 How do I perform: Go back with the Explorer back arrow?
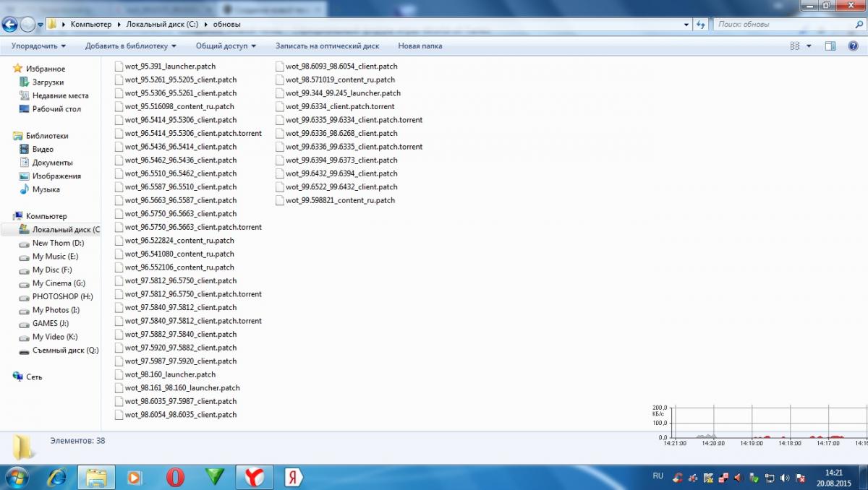pyautogui.click(x=10, y=24)
